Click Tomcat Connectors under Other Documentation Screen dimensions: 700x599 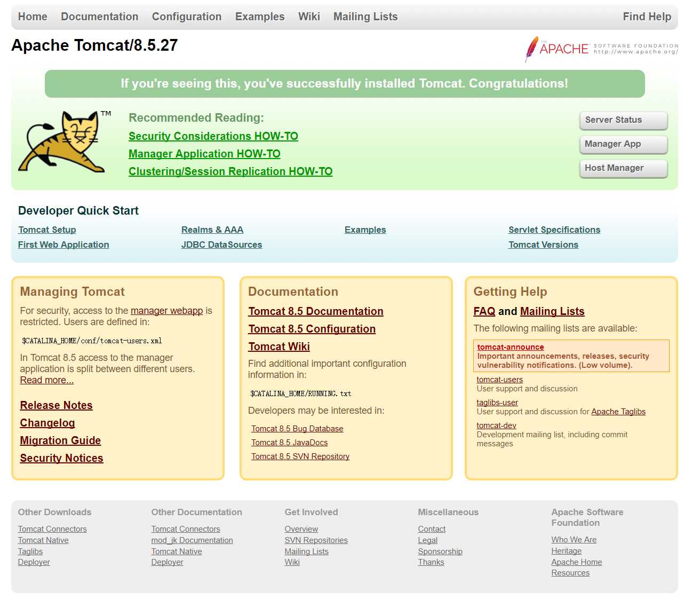(186, 529)
